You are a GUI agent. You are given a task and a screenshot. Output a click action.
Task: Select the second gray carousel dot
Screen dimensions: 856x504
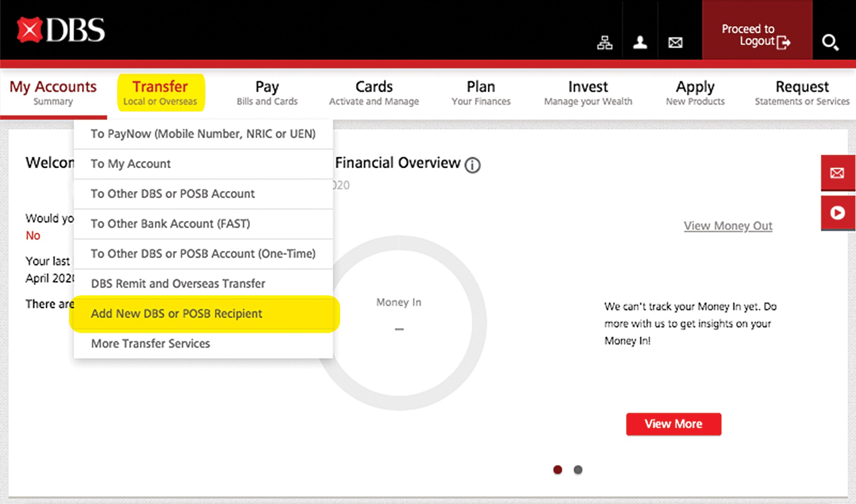tap(578, 470)
